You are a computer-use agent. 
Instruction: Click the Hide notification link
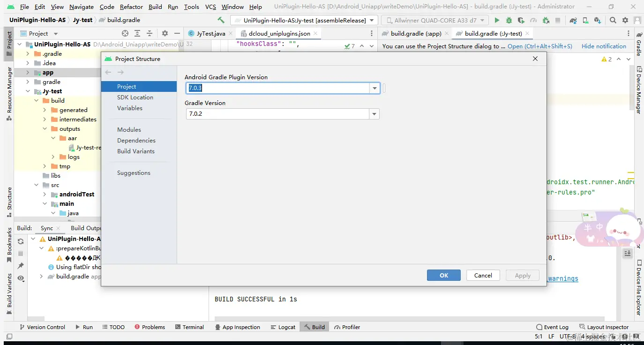pyautogui.click(x=604, y=46)
